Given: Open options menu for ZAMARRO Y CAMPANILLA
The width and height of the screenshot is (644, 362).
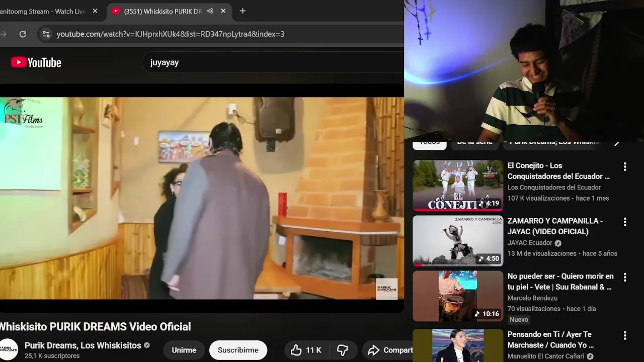Looking at the screenshot, I should pyautogui.click(x=625, y=222).
